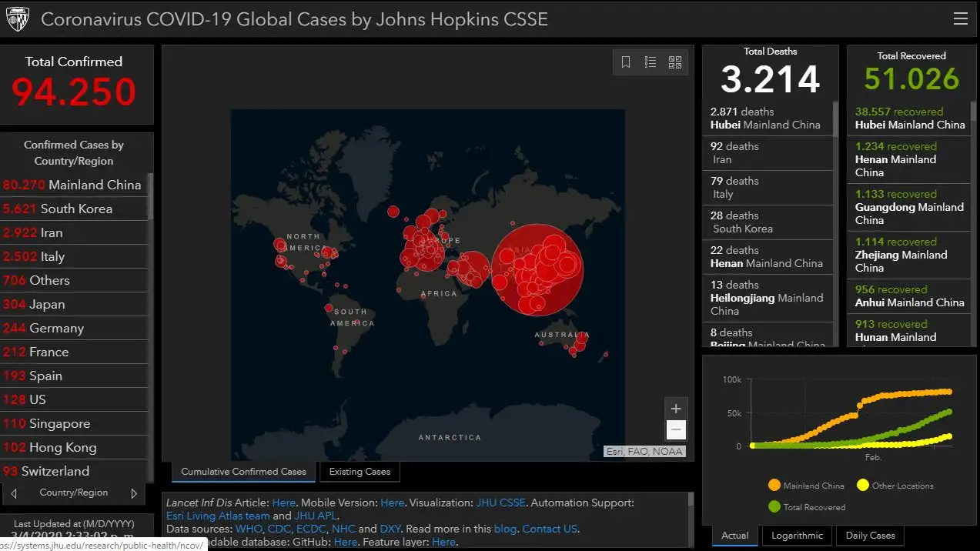Zoom in on the map with plus
This screenshot has height=551, width=980.
coord(676,409)
